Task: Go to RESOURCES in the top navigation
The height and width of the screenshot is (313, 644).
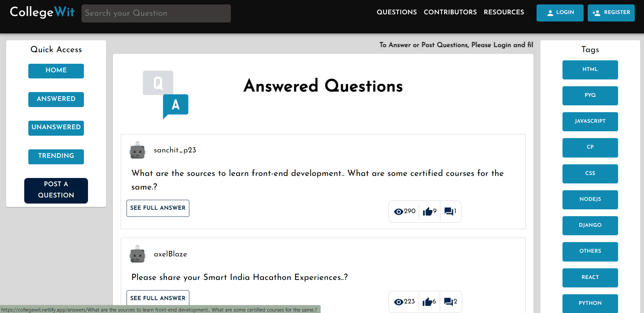Action: 504,12
